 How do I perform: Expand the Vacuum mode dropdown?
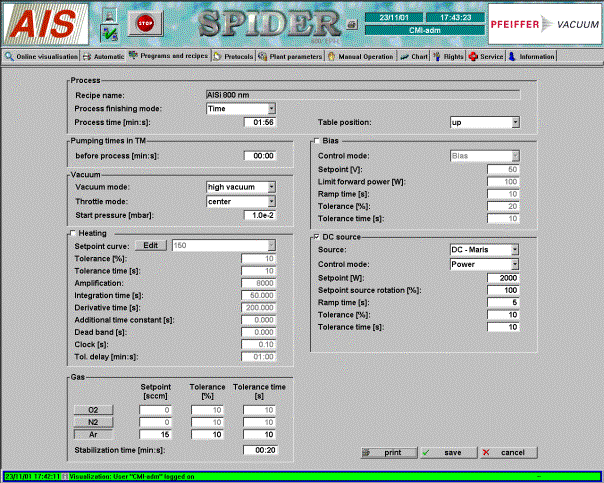pos(240,187)
